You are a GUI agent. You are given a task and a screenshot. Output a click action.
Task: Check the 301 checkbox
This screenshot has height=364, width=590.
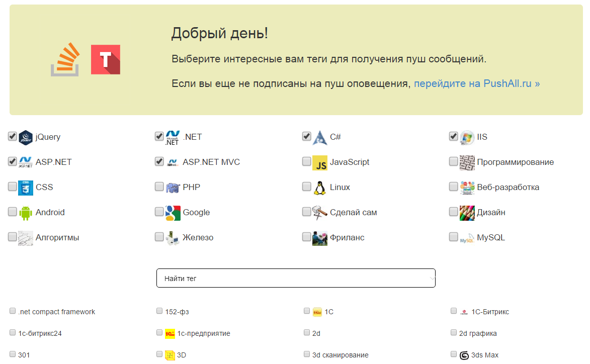click(x=13, y=354)
